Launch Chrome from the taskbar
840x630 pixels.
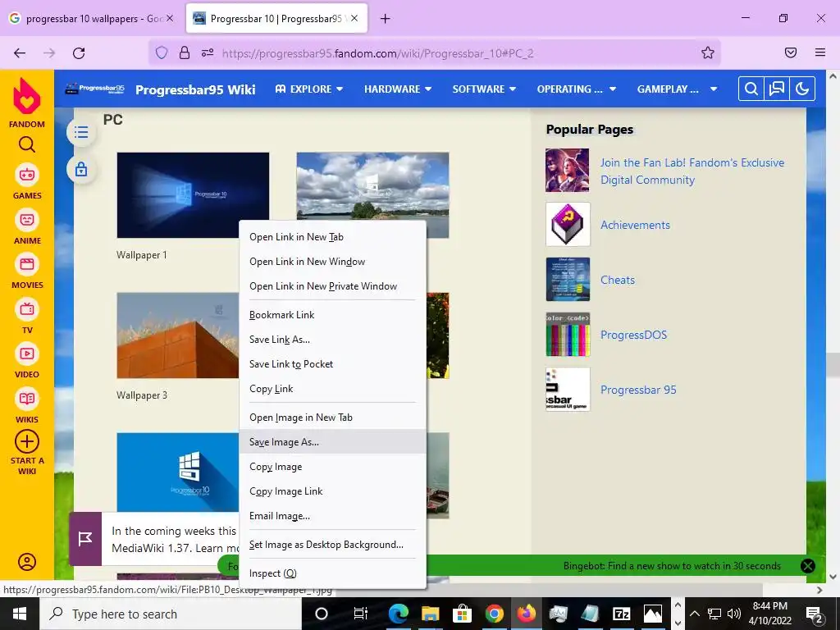(494, 614)
